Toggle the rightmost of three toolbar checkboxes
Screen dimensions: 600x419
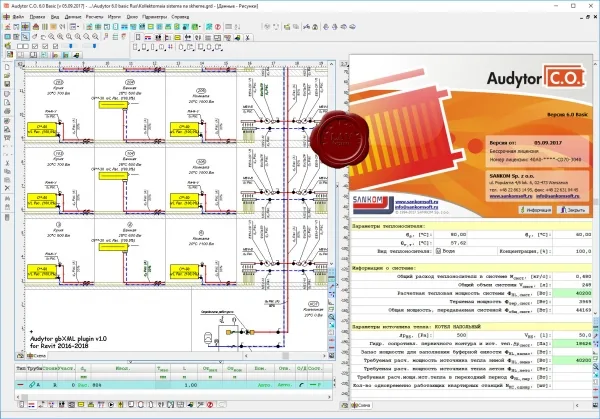coord(55,46)
